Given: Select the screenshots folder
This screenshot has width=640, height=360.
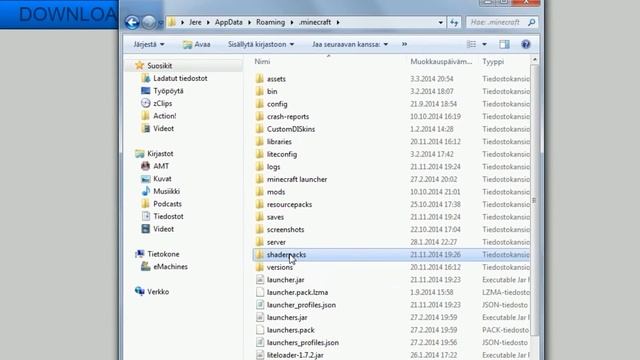Looking at the screenshot, I should [x=285, y=229].
